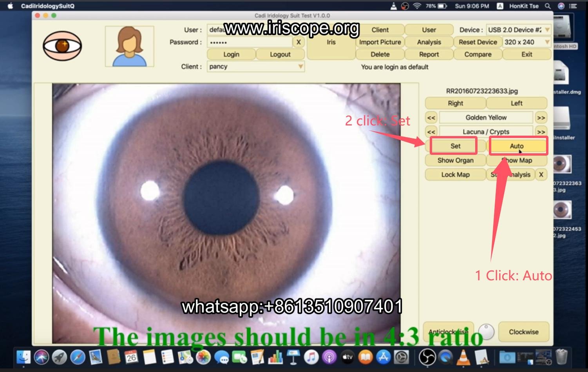Click the Login button
Viewport: 588px width, 372px height.
[x=231, y=54]
